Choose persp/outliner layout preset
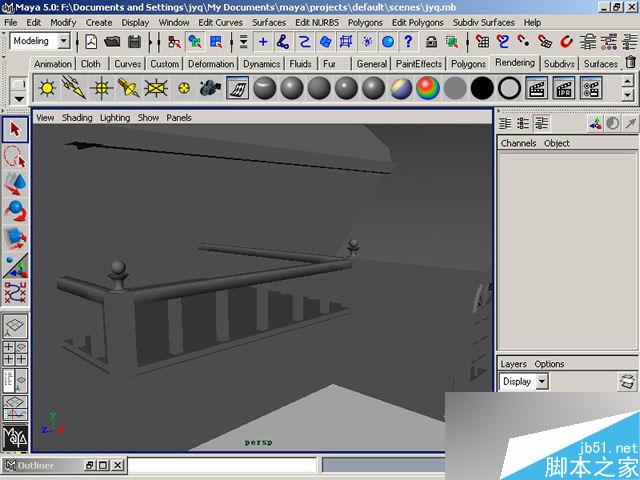Screen dimensions: 640x480 15,380
